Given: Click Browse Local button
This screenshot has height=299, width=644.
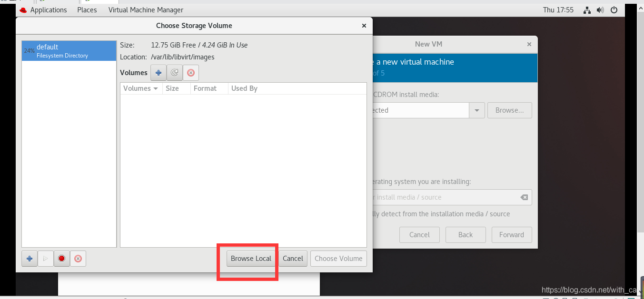Looking at the screenshot, I should (x=251, y=259).
